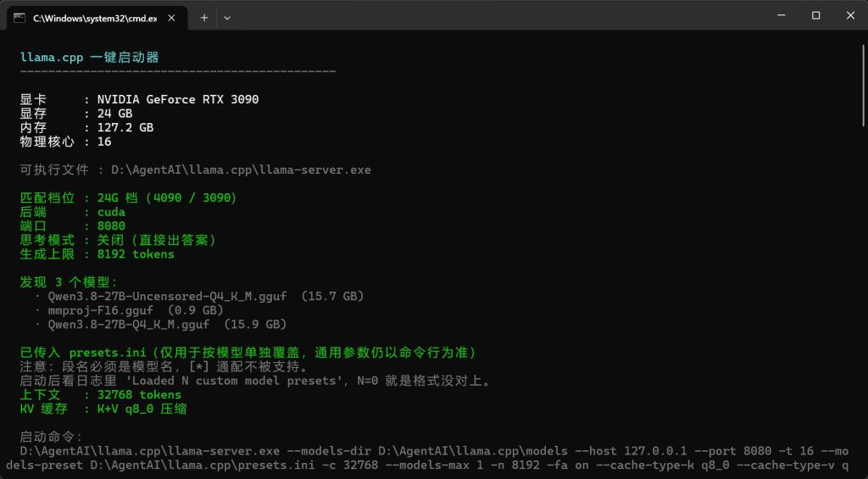868x479 pixels.
Task: Click the 后端 value 'cuda'
Action: (111, 212)
